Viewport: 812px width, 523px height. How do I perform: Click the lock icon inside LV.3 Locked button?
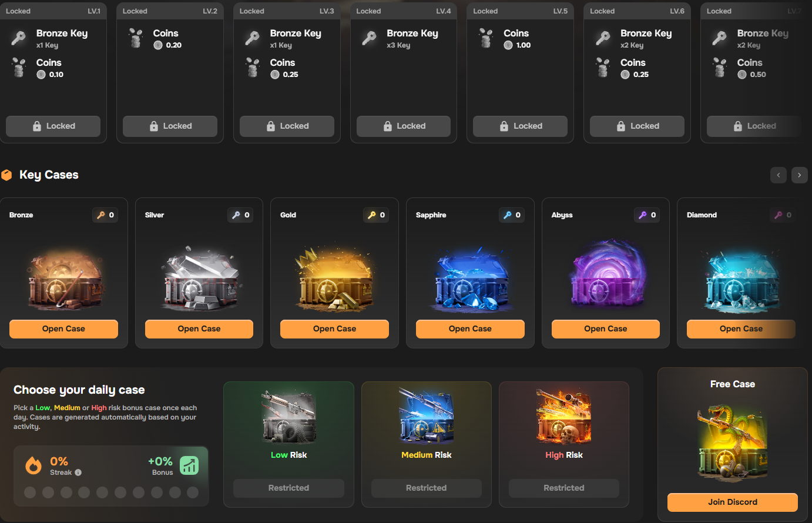click(271, 126)
